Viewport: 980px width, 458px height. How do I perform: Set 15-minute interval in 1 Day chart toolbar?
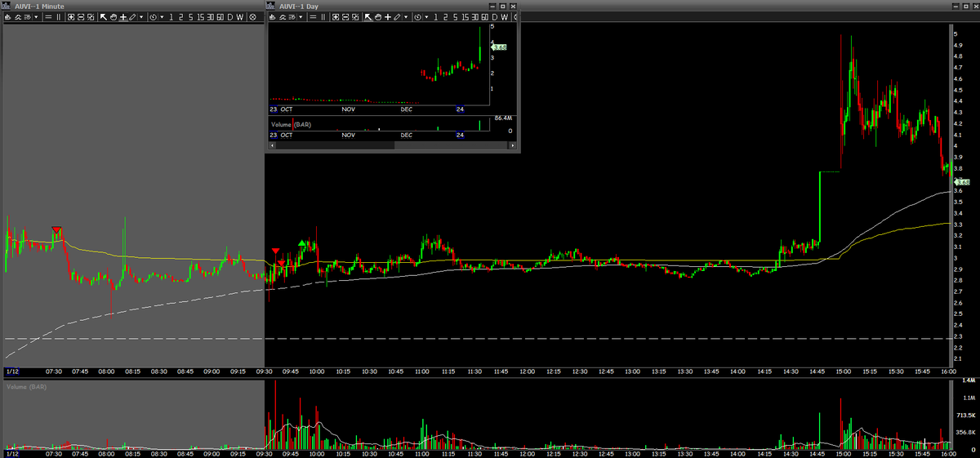465,17
